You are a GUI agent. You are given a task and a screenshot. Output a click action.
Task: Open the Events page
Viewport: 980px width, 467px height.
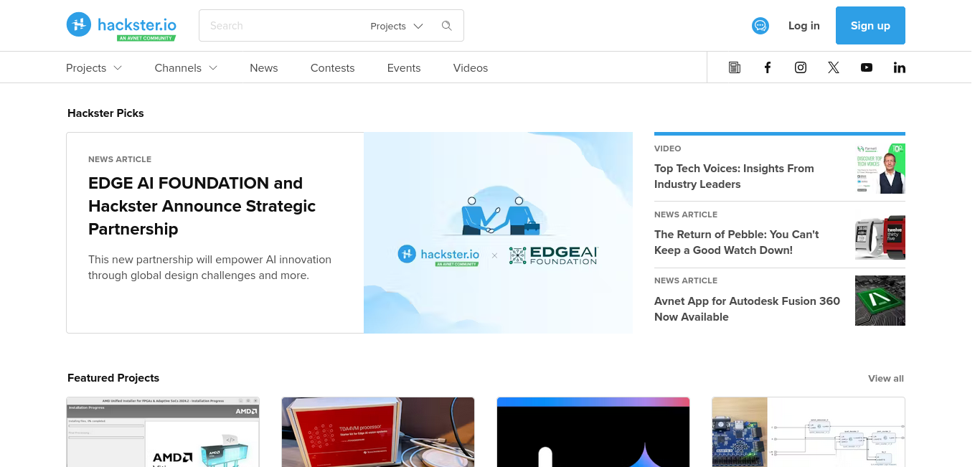(404, 68)
